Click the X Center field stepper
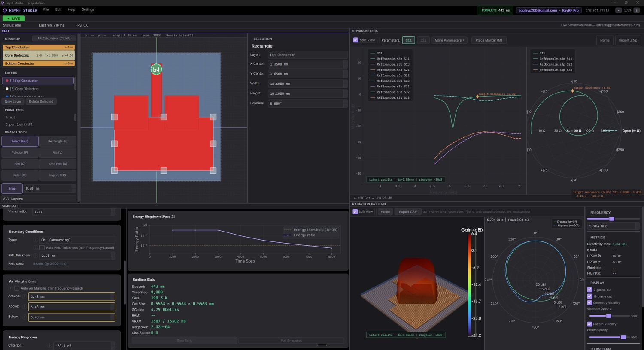 (x=345, y=64)
